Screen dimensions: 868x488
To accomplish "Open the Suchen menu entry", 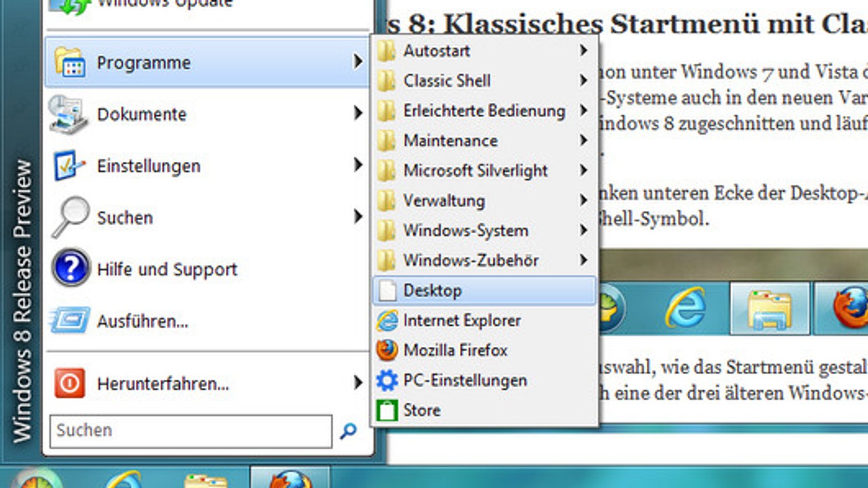I will [x=207, y=217].
